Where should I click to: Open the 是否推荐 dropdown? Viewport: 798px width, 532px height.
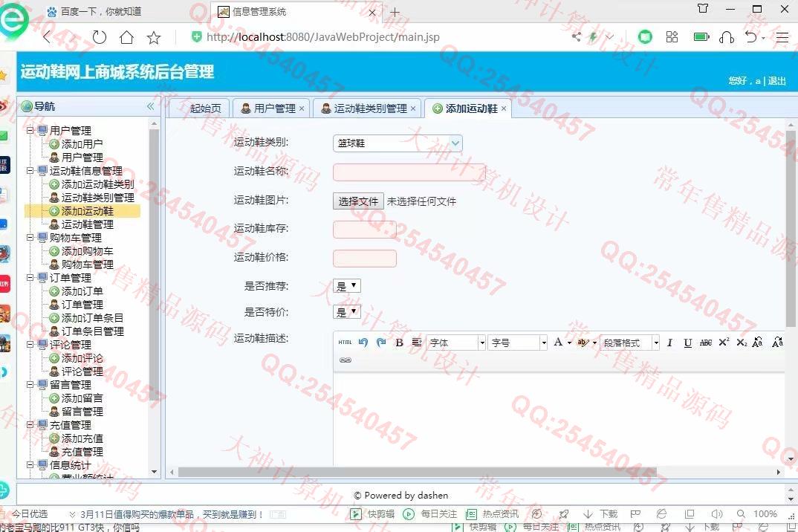pyautogui.click(x=347, y=286)
